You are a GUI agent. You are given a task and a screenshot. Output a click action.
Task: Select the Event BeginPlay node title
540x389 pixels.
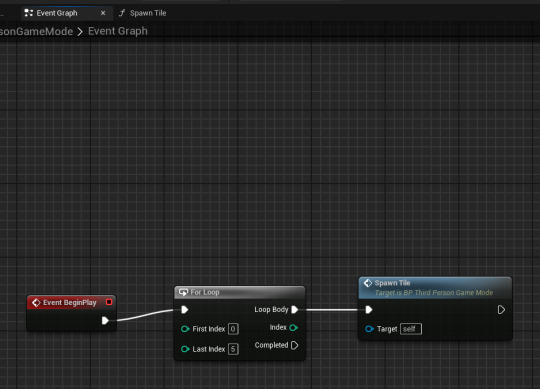[x=70, y=303]
